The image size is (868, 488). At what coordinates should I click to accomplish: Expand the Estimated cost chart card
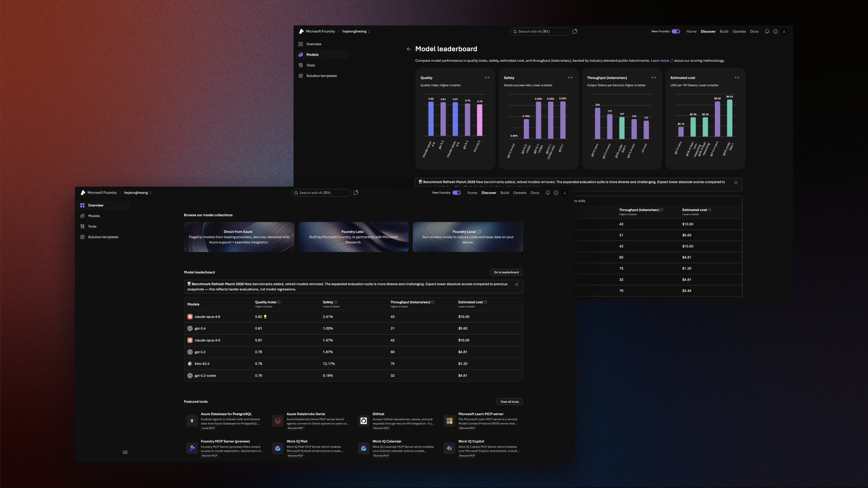point(737,77)
